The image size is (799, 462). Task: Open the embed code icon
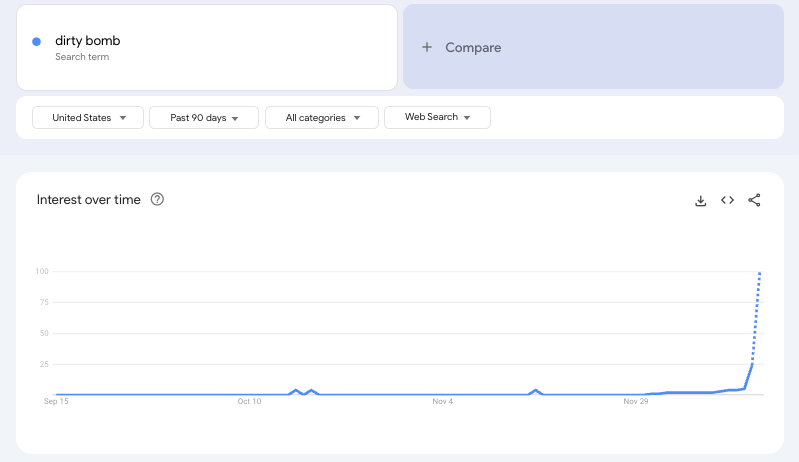pyautogui.click(x=727, y=200)
